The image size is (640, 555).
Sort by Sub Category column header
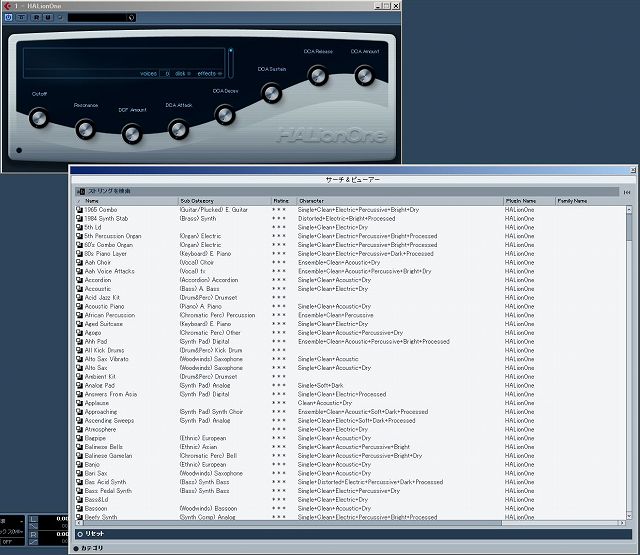(225, 201)
